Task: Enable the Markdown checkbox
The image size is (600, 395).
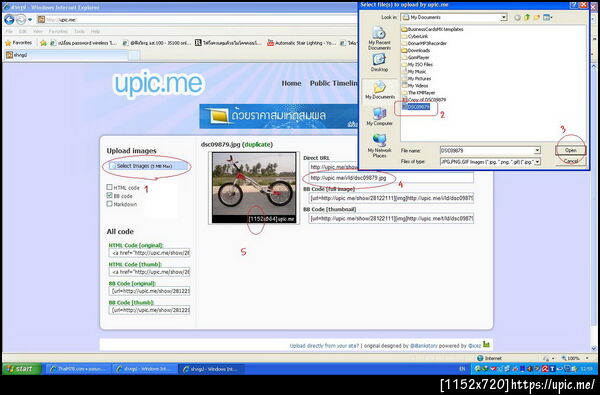Action: 109,204
